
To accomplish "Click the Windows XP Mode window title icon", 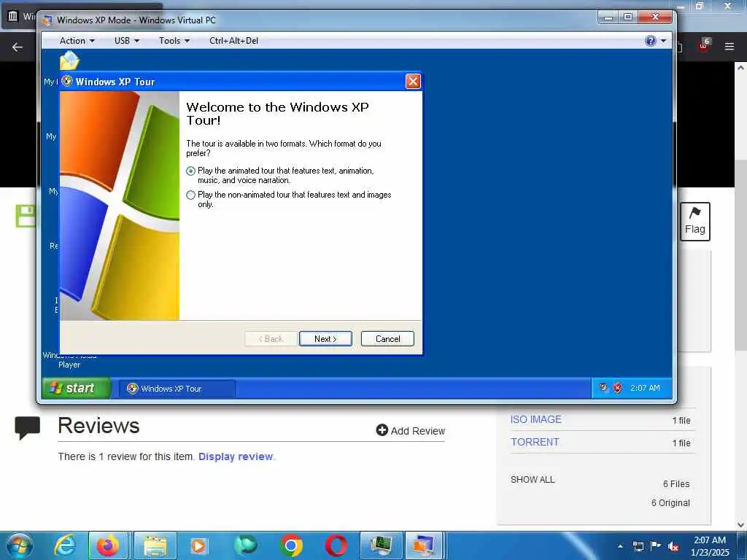I will pyautogui.click(x=47, y=20).
